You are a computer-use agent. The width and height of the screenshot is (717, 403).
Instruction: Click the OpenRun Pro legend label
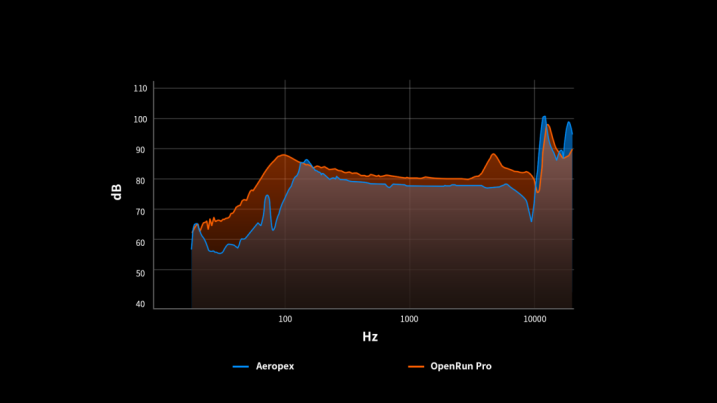(461, 366)
